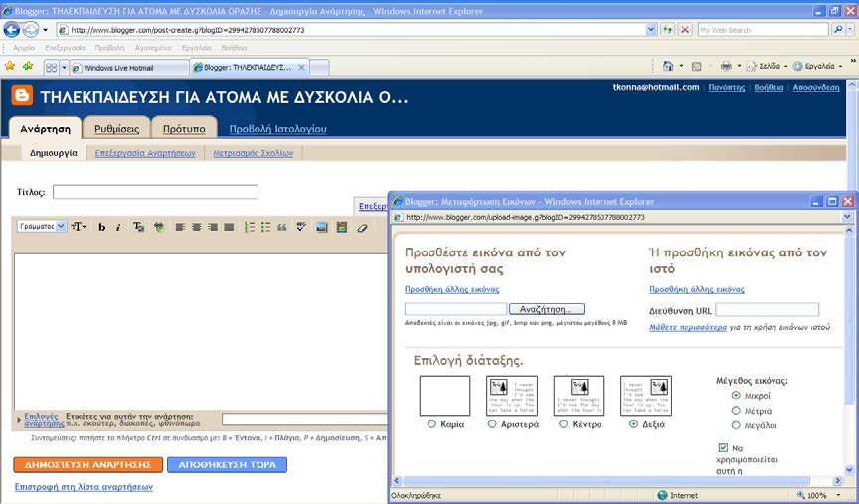This screenshot has width=859, height=504.
Task: Expand the search provider dropdown arrow
Action: click(850, 30)
